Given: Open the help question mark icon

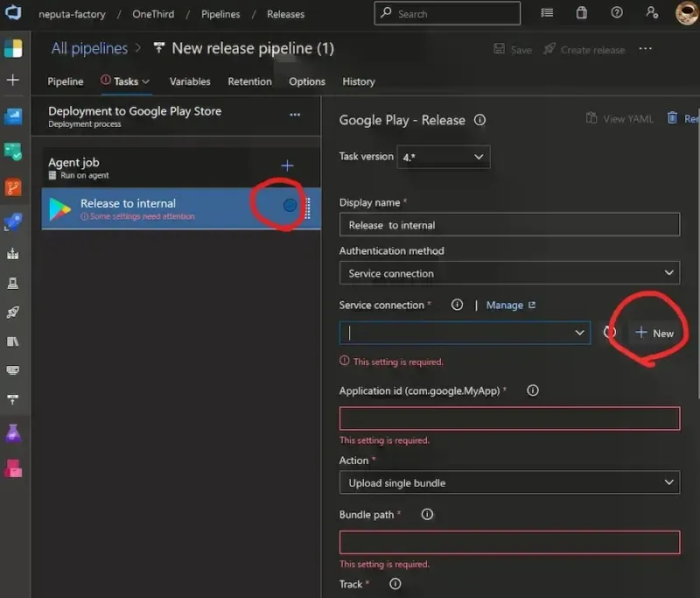Looking at the screenshot, I should tap(617, 13).
